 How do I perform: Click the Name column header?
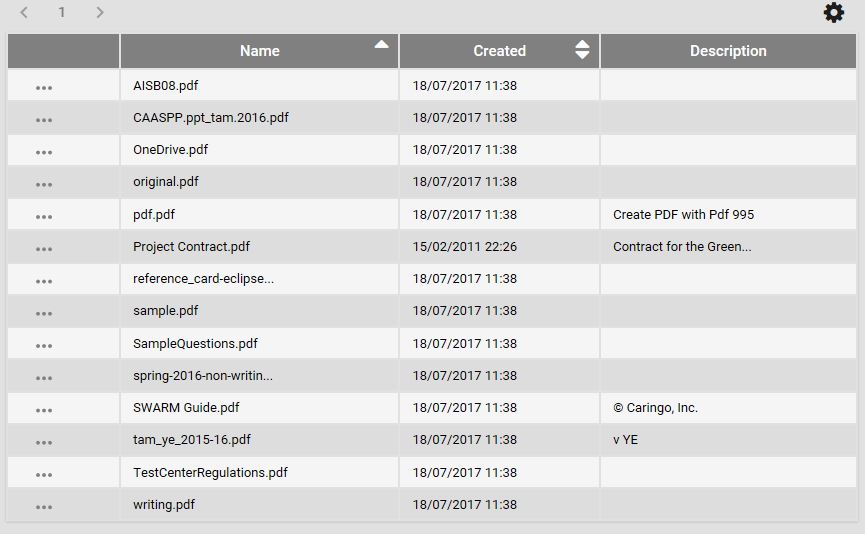point(259,51)
